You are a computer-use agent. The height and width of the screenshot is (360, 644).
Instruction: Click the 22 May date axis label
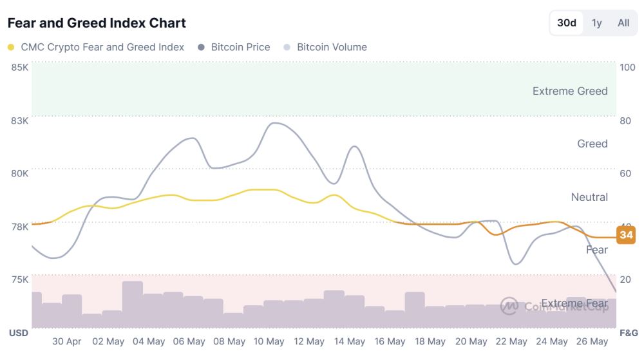click(511, 341)
